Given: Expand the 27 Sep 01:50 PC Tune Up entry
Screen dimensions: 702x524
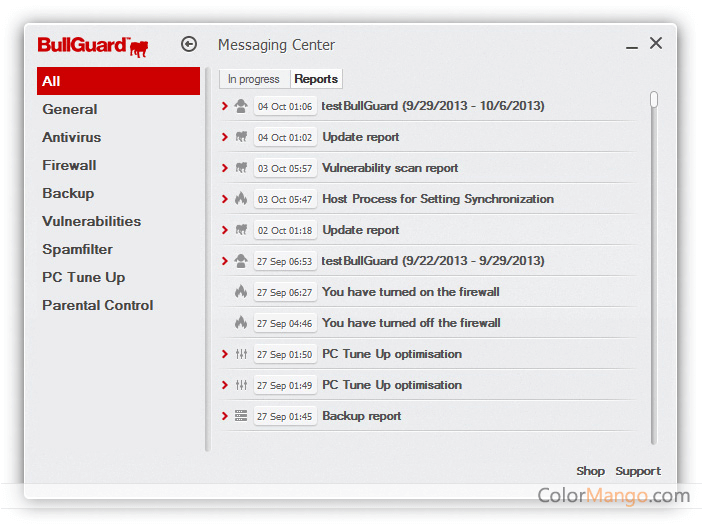Looking at the screenshot, I should coord(225,354).
